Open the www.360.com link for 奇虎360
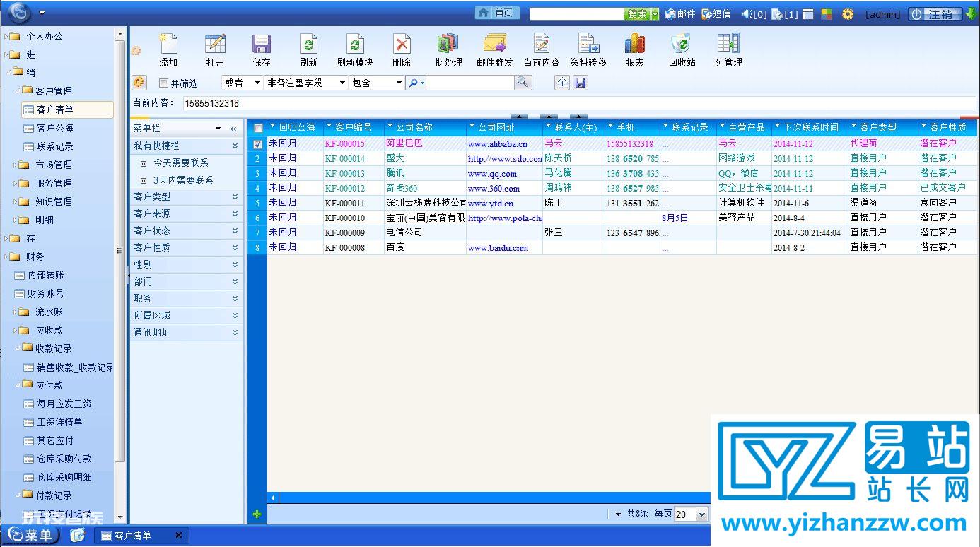980x547 pixels. (x=494, y=189)
